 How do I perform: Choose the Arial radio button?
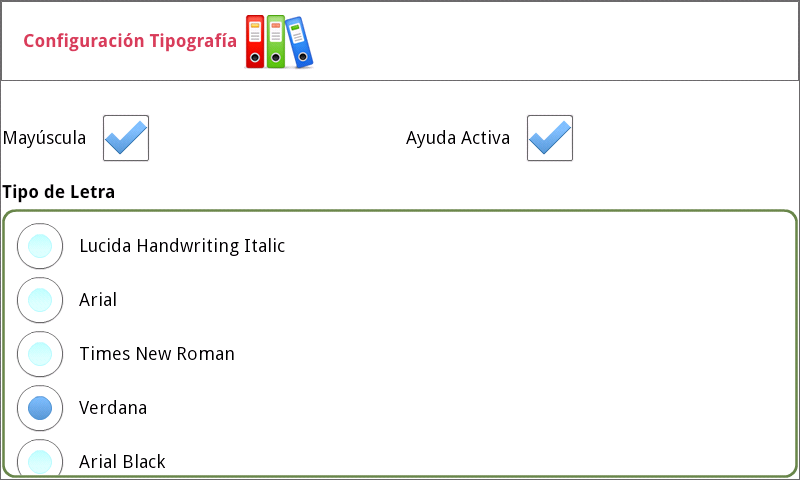[x=40, y=300]
